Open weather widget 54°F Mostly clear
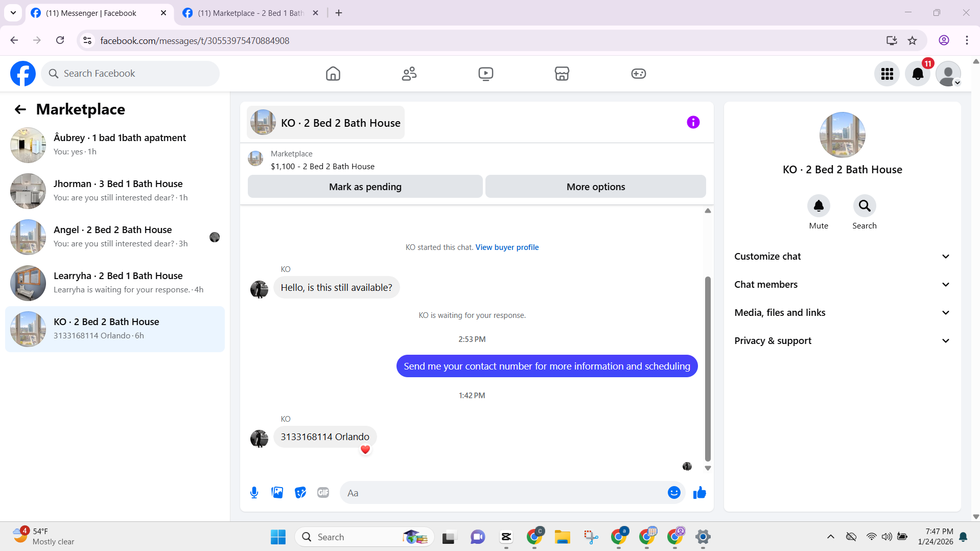Image resolution: width=980 pixels, height=551 pixels. [x=44, y=536]
